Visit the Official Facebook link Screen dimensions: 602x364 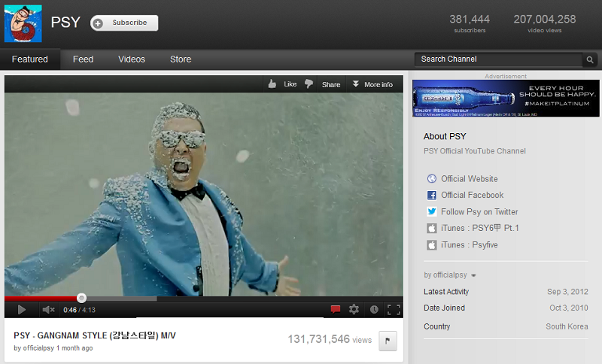coord(473,195)
